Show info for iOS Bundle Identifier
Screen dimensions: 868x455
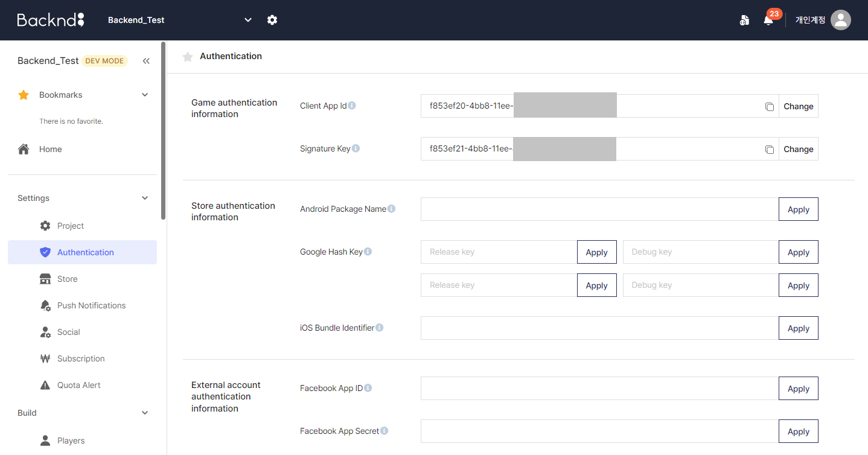click(379, 328)
